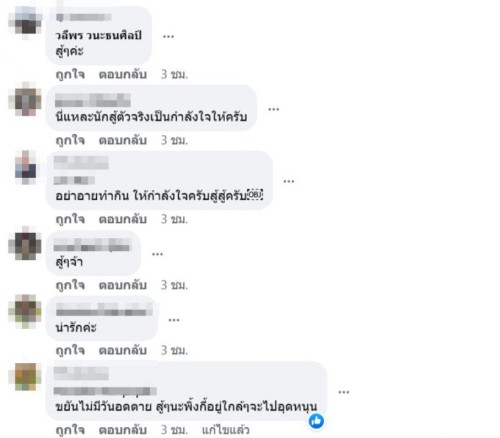Click the blue like reaction badge
Viewport: 500px width, 438px height.
[316, 421]
